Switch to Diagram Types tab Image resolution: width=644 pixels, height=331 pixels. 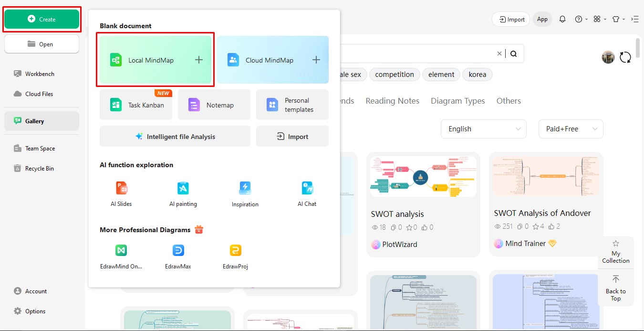[x=458, y=101]
